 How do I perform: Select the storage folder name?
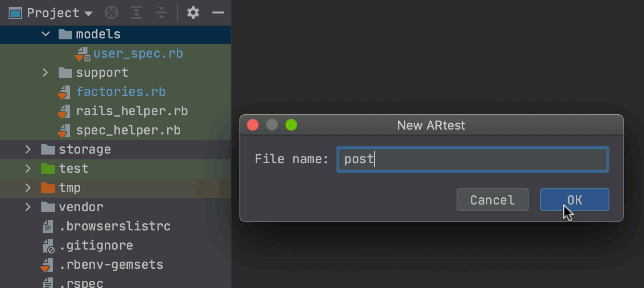(x=85, y=149)
